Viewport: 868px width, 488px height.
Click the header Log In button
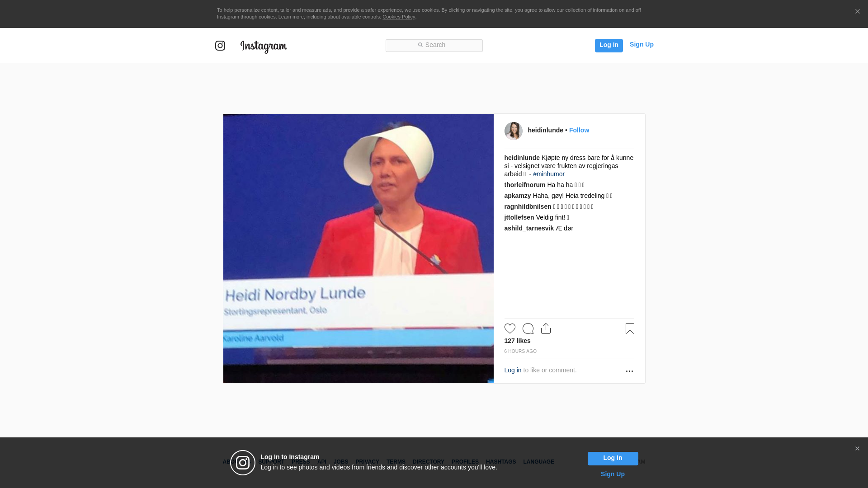point(609,45)
